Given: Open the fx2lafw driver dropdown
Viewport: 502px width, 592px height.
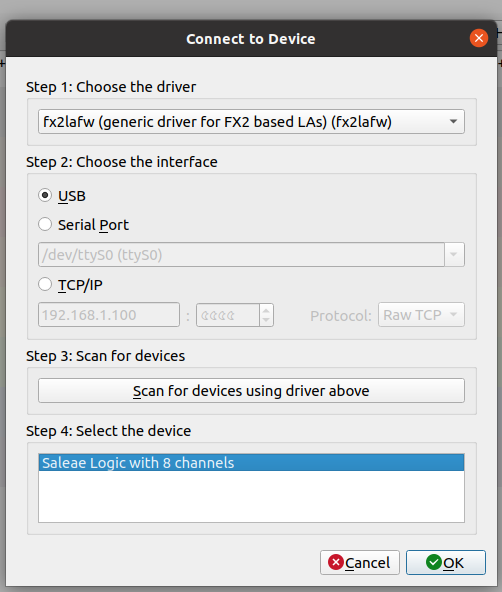Looking at the screenshot, I should (251, 122).
